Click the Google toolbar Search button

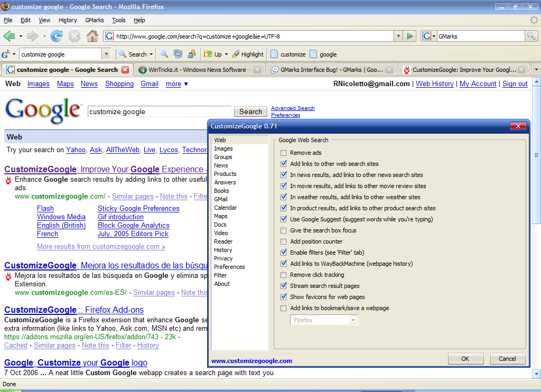134,54
